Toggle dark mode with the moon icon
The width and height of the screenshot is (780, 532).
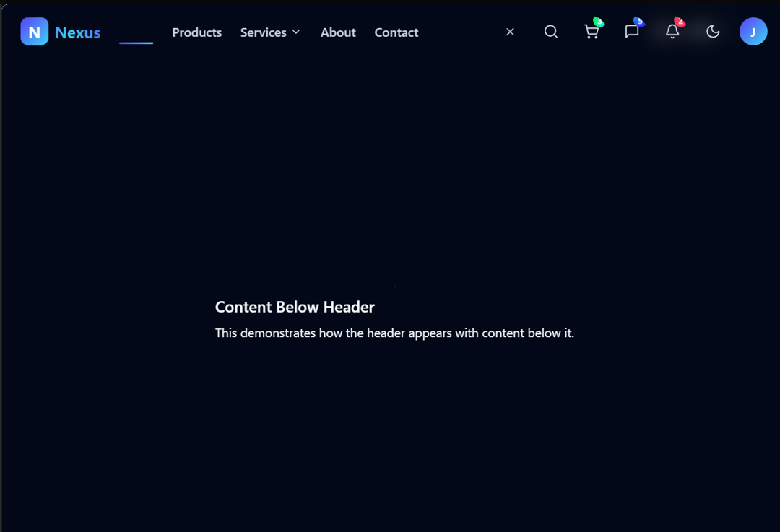pyautogui.click(x=713, y=32)
